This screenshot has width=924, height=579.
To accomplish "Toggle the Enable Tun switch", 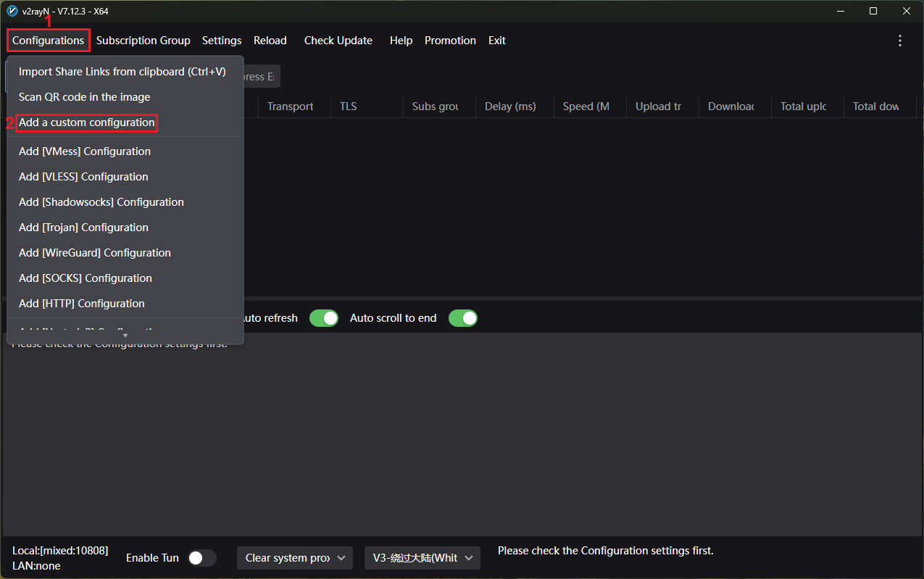I will (201, 558).
